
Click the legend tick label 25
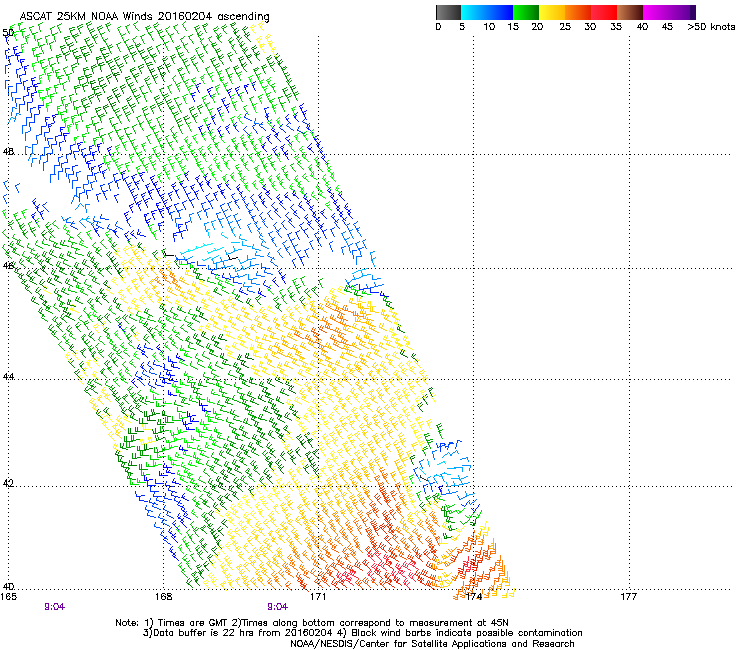(565, 27)
